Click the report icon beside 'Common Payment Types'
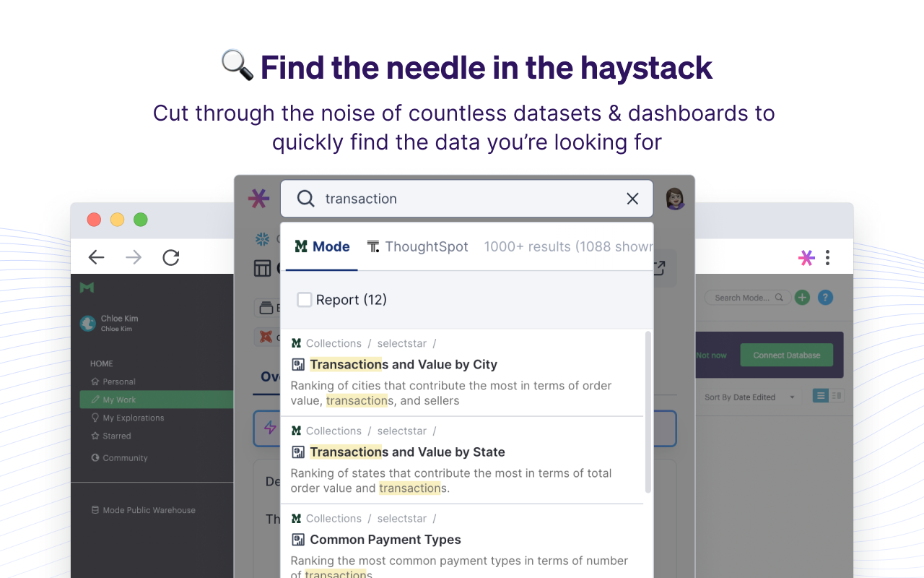 coord(298,540)
